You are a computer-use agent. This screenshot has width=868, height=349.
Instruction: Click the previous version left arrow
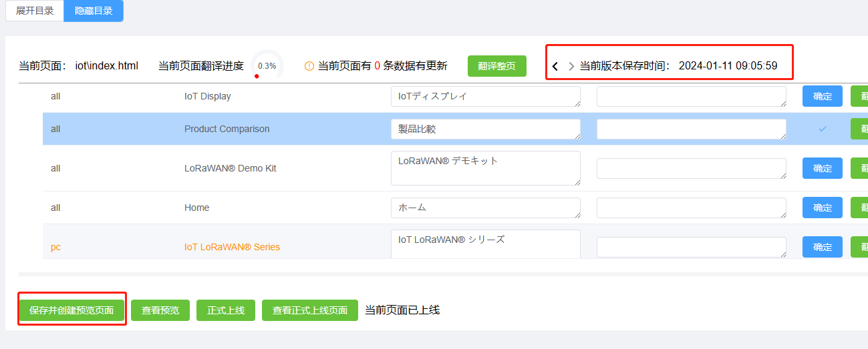coord(555,66)
